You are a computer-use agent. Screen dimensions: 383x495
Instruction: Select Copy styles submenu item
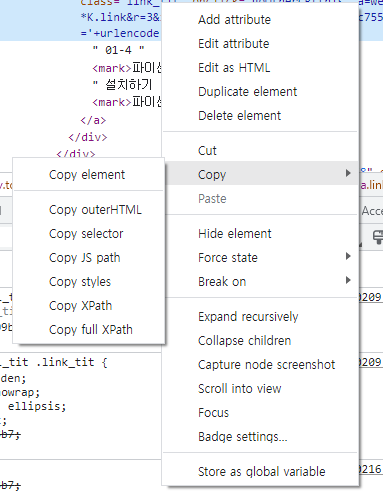tap(89, 282)
